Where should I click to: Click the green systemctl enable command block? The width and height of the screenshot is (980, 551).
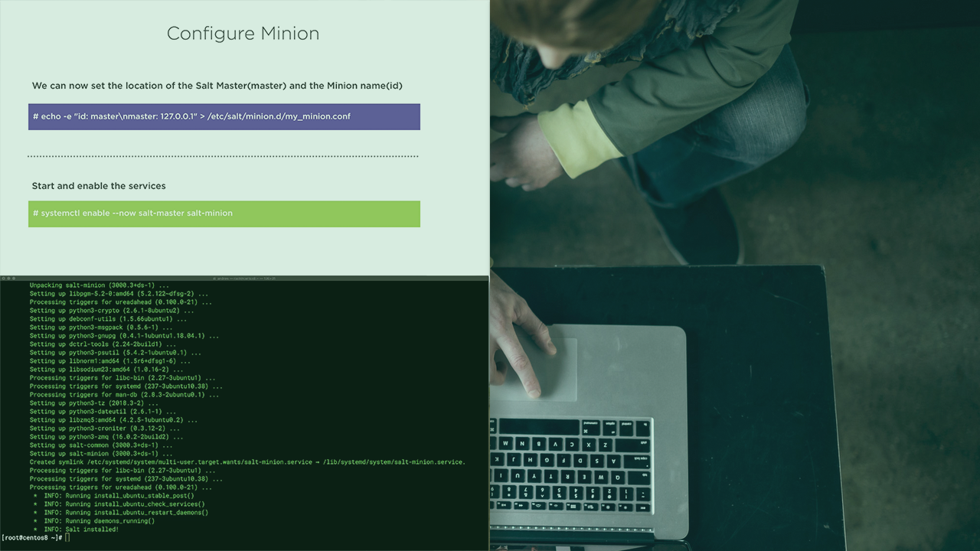pyautogui.click(x=224, y=214)
